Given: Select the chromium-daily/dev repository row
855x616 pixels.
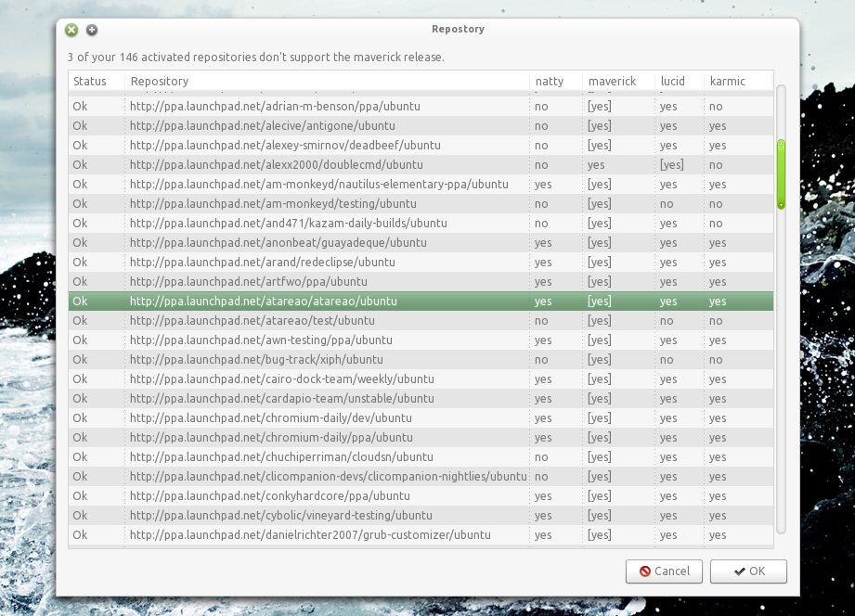Looking at the screenshot, I should point(421,418).
